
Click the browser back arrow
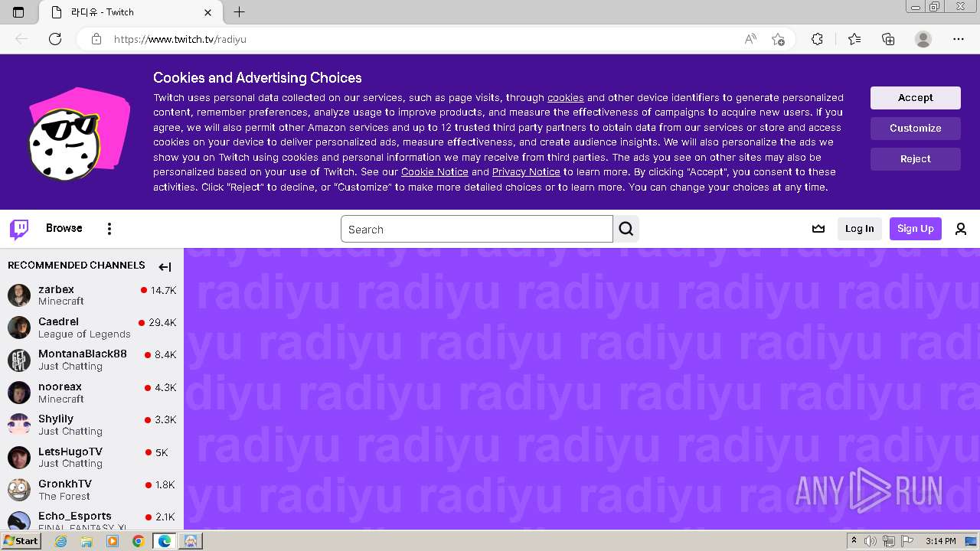pyautogui.click(x=21, y=39)
